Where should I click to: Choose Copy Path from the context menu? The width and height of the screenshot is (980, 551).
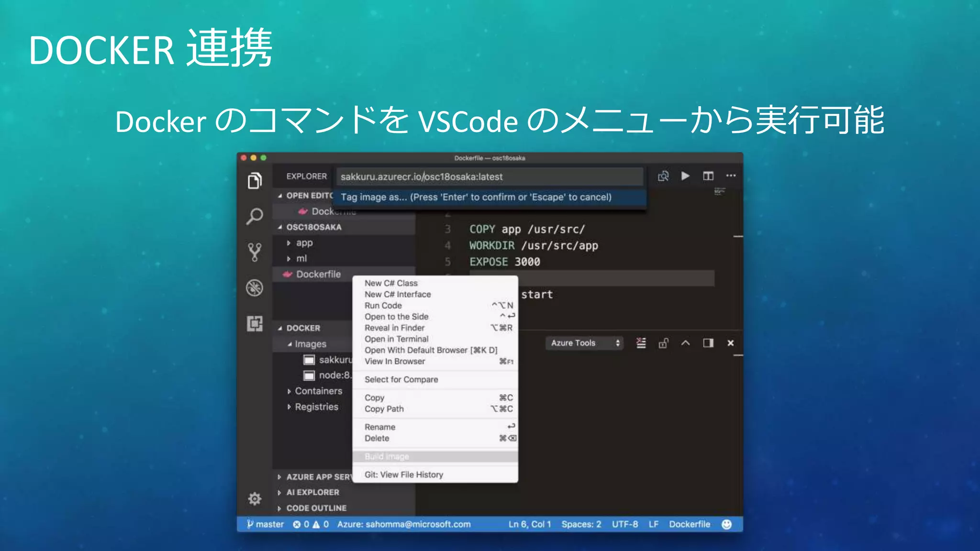tap(435, 409)
